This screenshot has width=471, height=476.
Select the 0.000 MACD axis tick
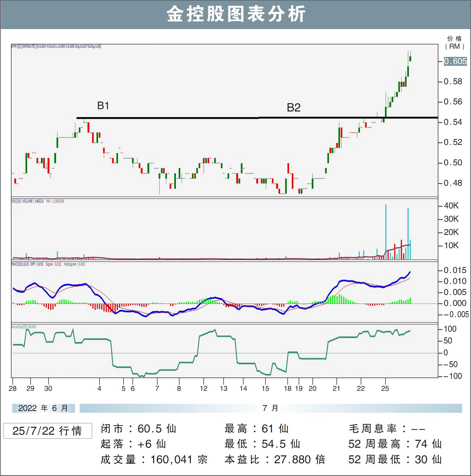(x=455, y=303)
